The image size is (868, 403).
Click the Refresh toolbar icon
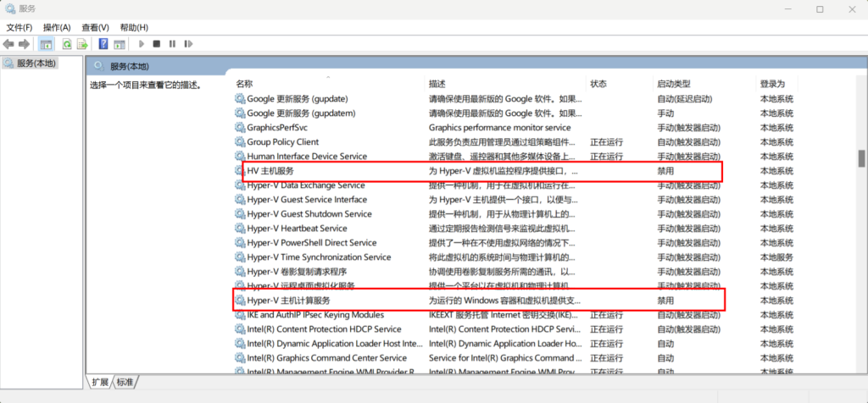(x=66, y=44)
